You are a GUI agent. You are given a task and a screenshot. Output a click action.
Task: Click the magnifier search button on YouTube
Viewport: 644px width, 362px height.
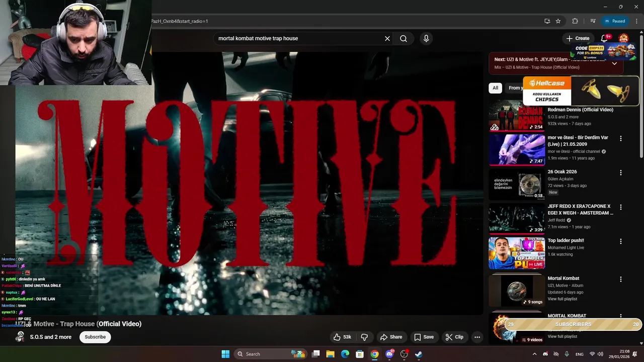pyautogui.click(x=404, y=38)
